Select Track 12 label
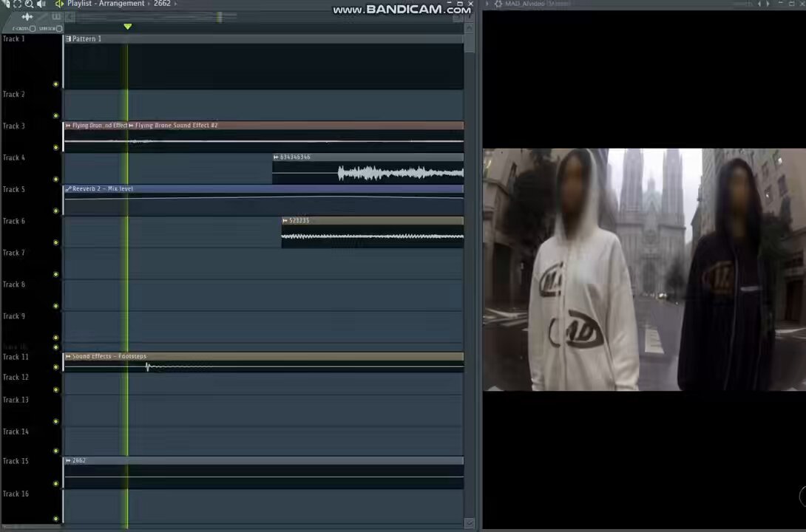The image size is (806, 532). click(x=16, y=378)
